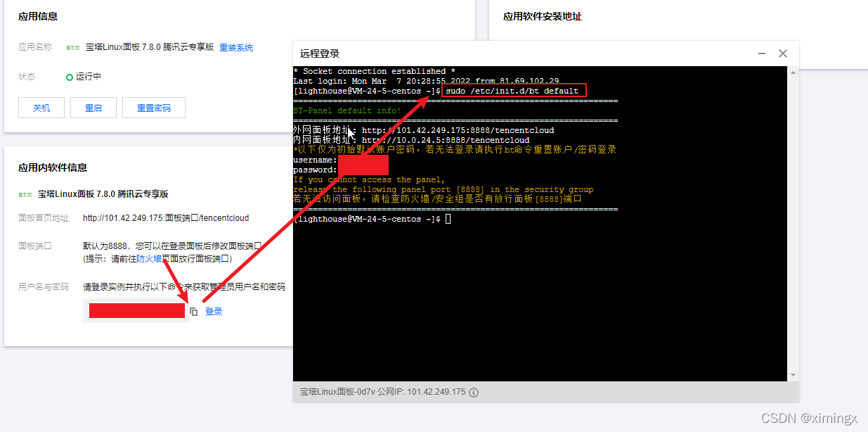Click the 远程登录 dialog title

(320, 53)
